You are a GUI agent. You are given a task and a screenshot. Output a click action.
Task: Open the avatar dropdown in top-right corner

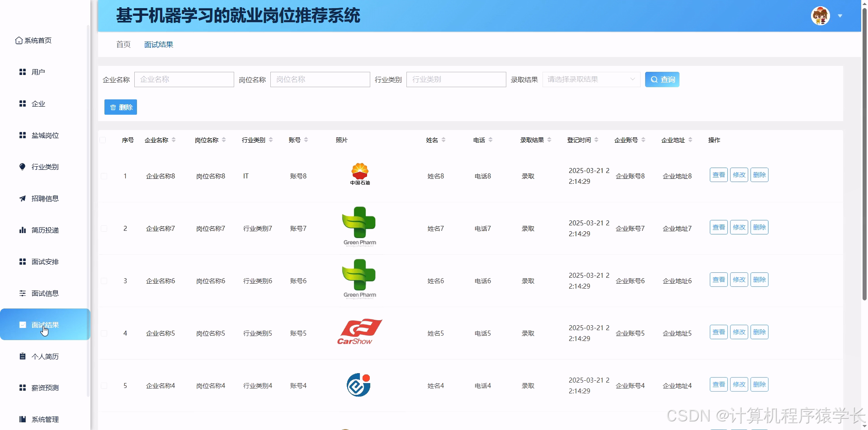[x=840, y=16]
